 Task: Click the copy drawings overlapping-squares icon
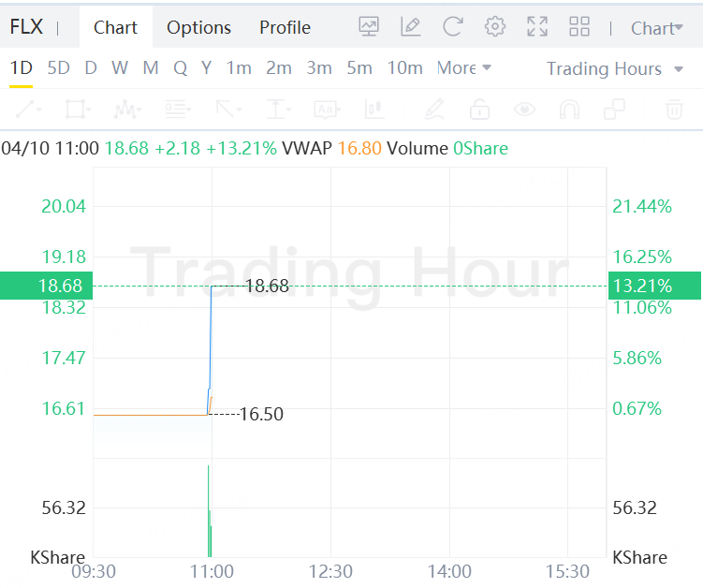[614, 110]
